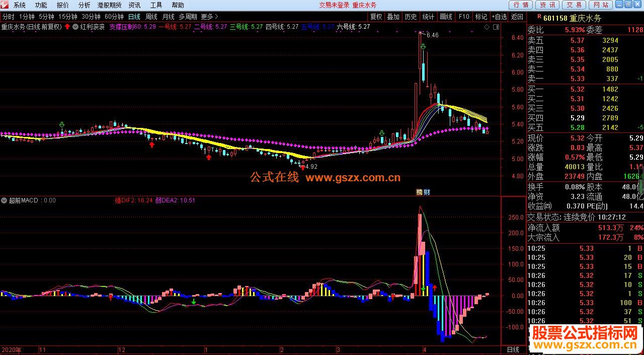Open the 工具 menu
The width and height of the screenshot is (644, 355).
pos(156,5)
